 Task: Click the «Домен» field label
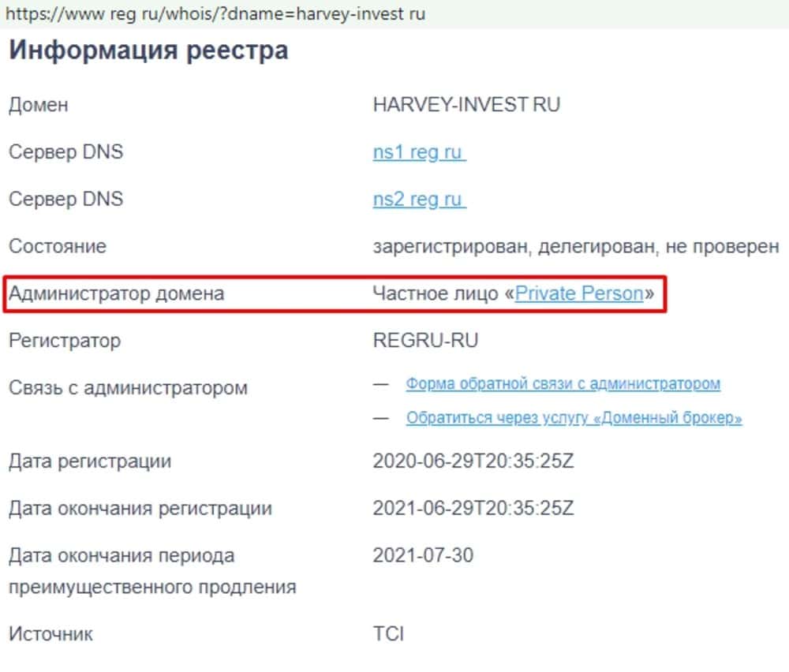click(38, 105)
